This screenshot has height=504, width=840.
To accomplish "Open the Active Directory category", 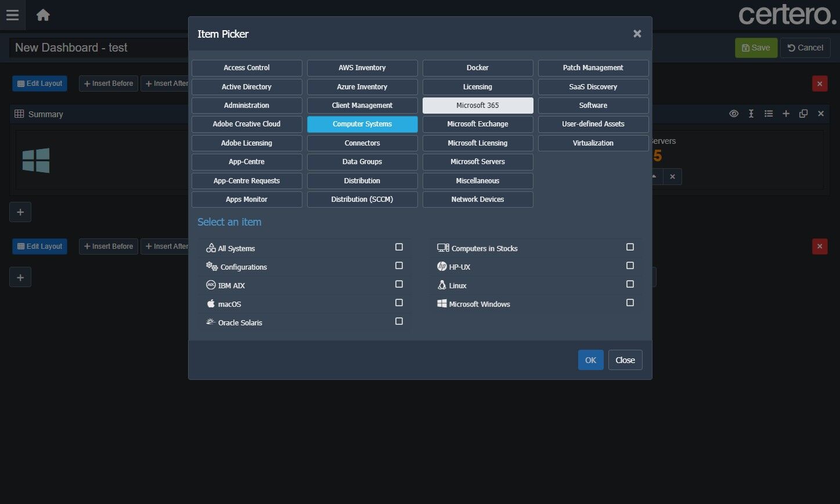I will coord(247,87).
